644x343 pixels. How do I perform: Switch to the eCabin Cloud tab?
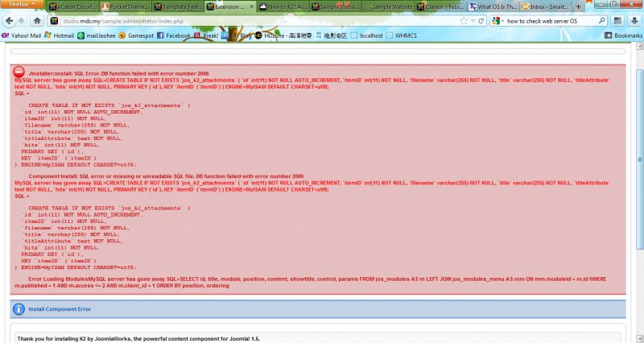point(73,6)
